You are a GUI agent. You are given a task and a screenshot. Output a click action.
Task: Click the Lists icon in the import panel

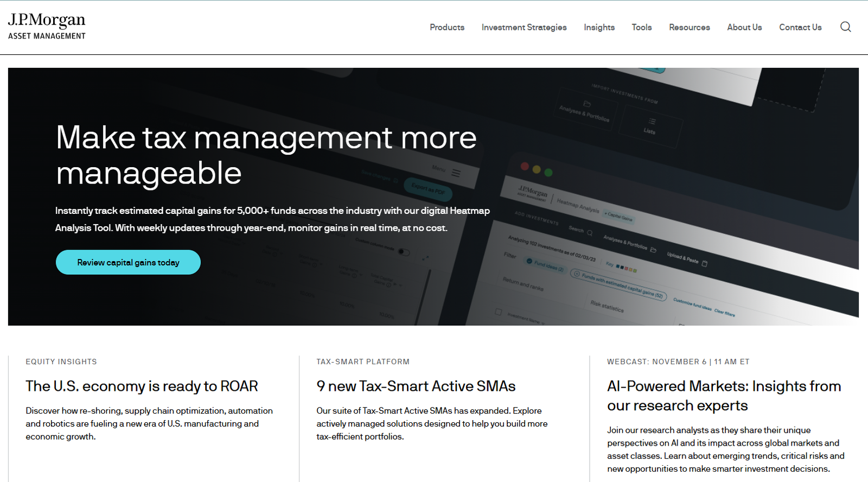[652, 122]
